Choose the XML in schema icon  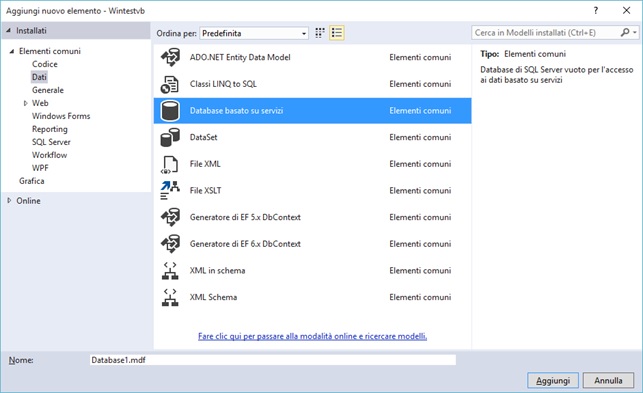click(170, 271)
